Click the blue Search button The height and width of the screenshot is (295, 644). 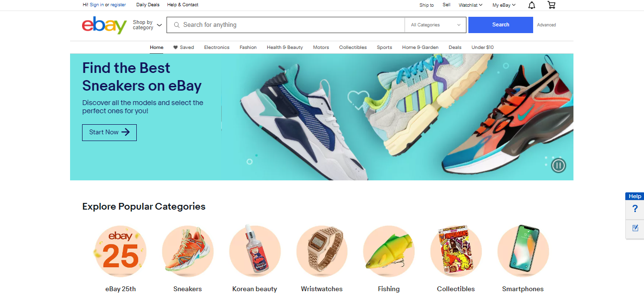(x=501, y=25)
